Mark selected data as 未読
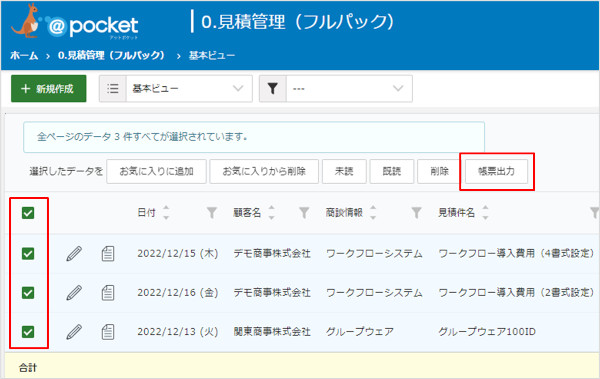This screenshot has height=379, width=600. (344, 172)
